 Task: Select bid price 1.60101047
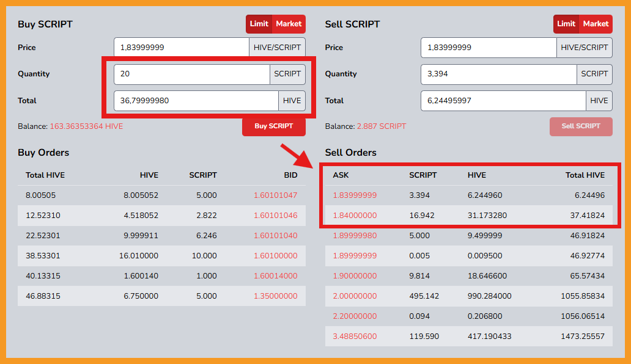click(276, 195)
